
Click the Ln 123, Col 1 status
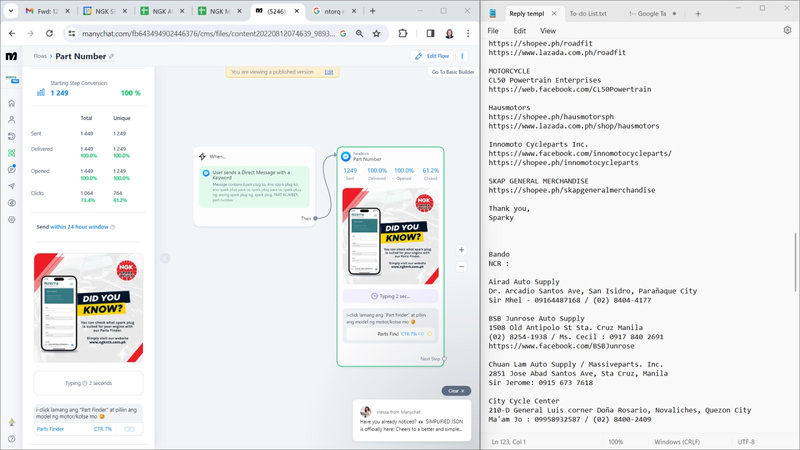tap(509, 442)
